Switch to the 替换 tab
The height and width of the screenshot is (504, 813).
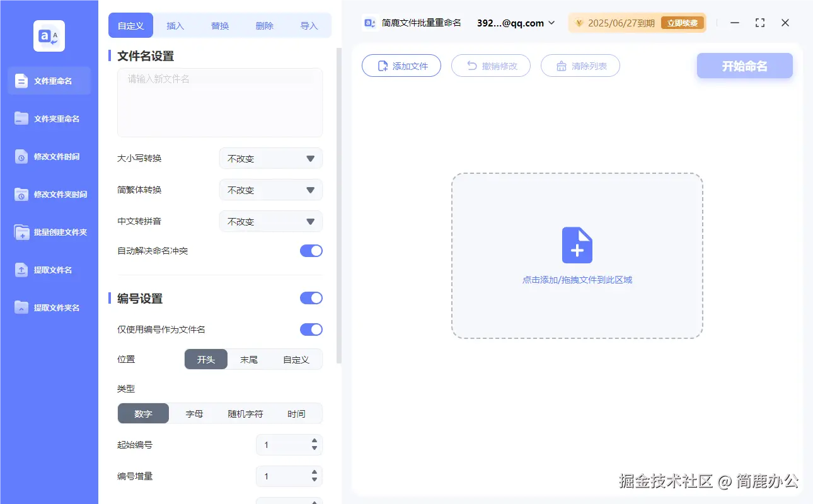220,25
